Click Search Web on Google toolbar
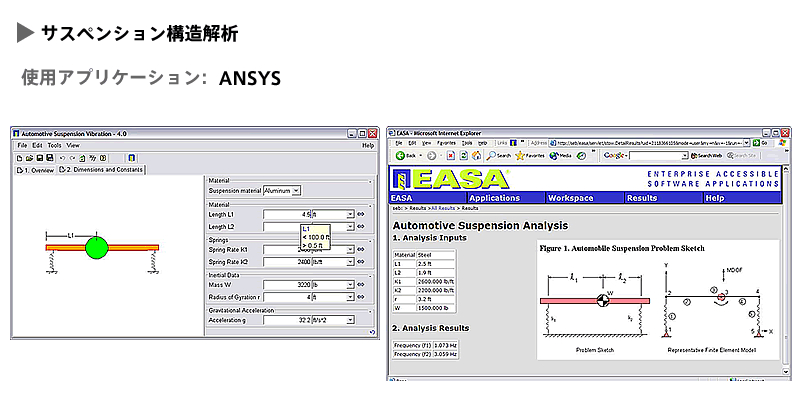Viewport: 800px width, 402px height. click(707, 156)
